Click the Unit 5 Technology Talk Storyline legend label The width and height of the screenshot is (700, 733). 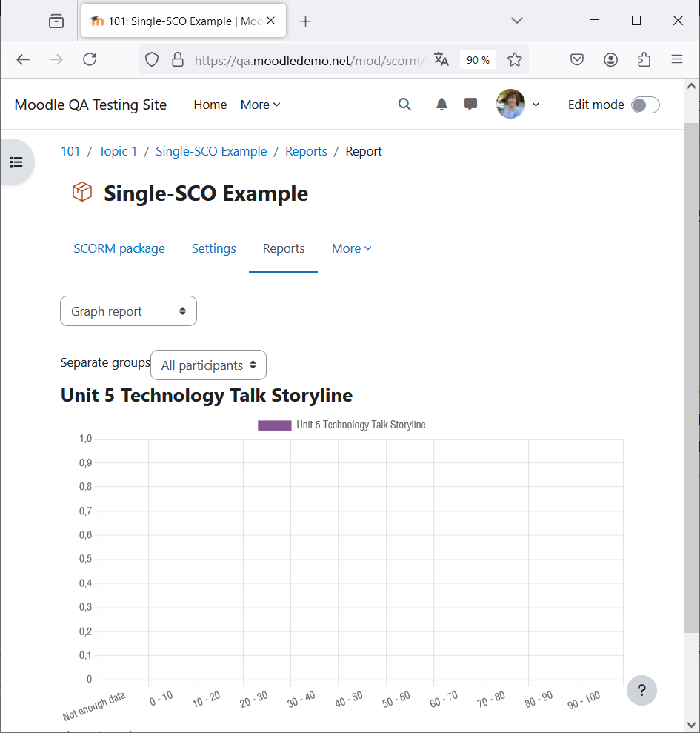pos(361,425)
